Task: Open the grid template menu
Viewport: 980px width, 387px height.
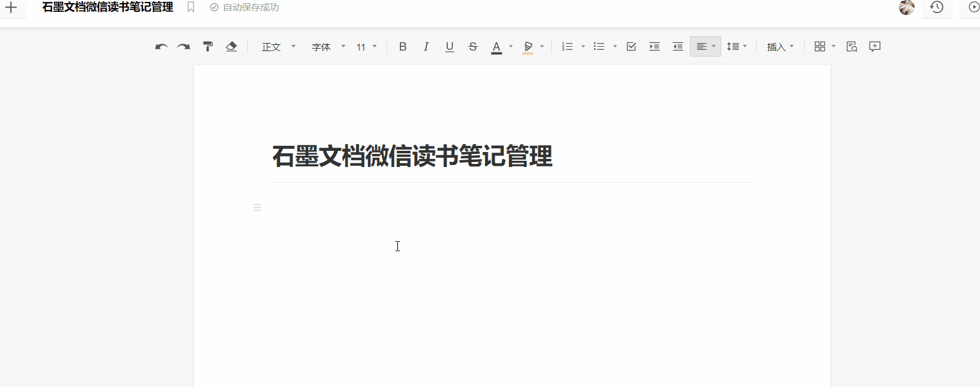Action: [824, 47]
